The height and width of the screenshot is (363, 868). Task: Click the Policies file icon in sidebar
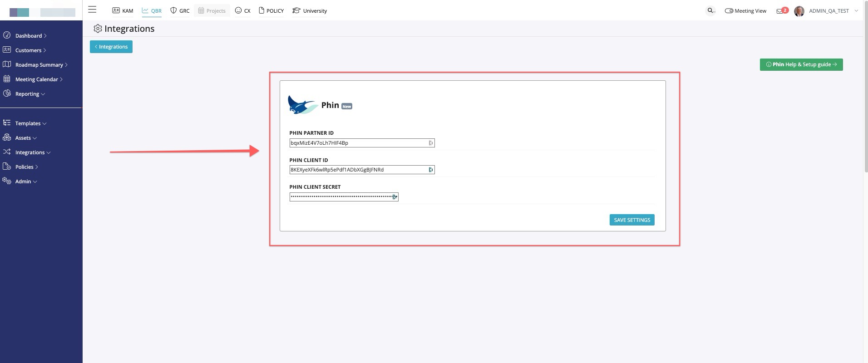point(7,166)
